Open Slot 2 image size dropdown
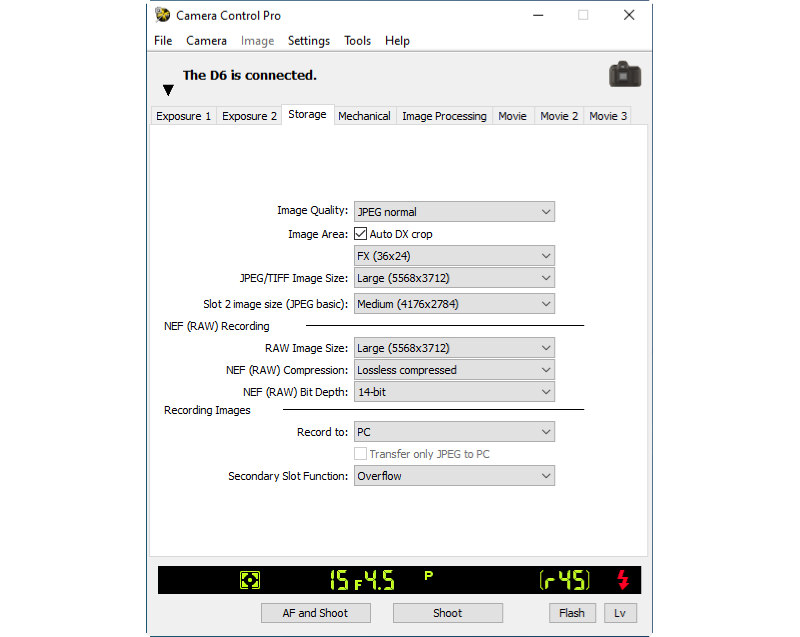This screenshot has width=800, height=637. point(454,304)
